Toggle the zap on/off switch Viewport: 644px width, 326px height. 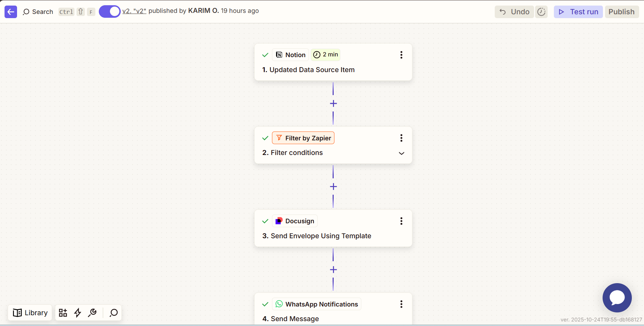coord(109,11)
